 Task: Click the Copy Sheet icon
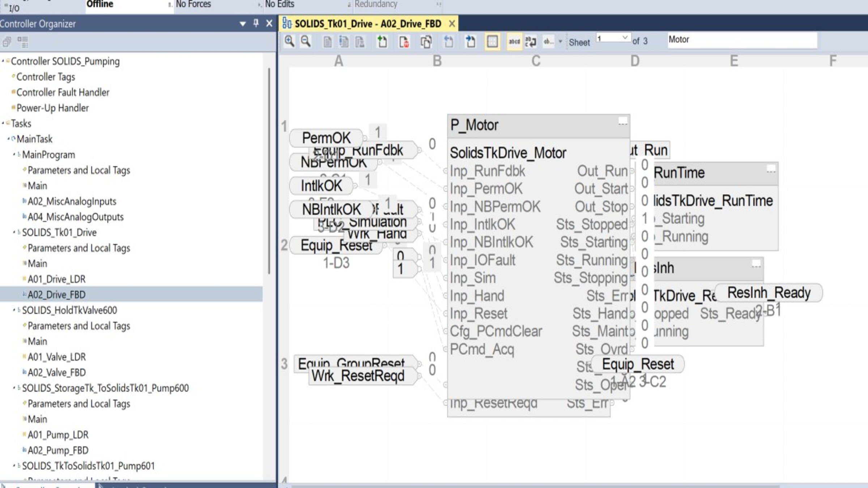(426, 42)
